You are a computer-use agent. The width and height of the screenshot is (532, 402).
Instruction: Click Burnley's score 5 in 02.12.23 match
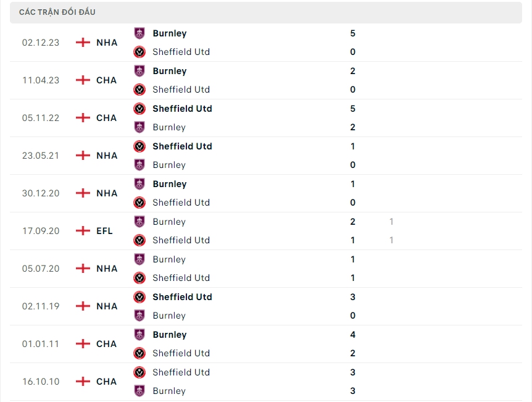point(352,33)
